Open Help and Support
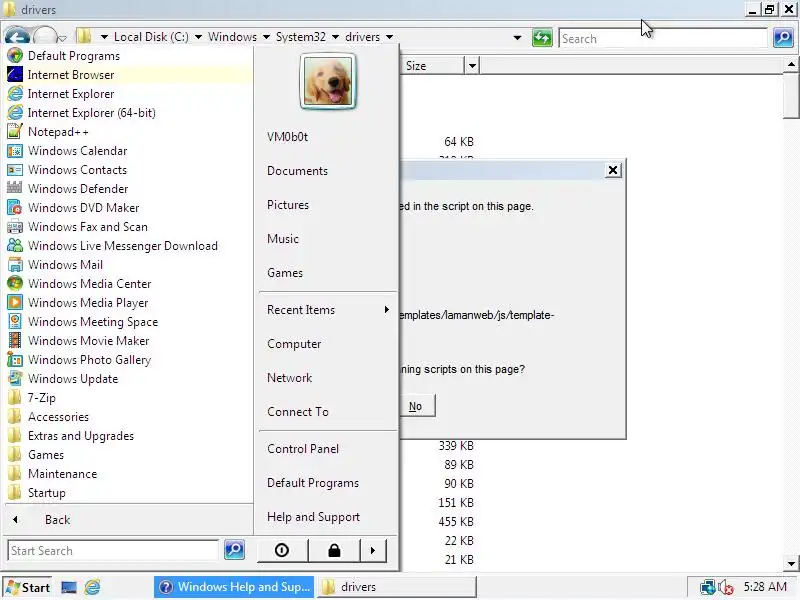This screenshot has height=600, width=800. click(313, 517)
